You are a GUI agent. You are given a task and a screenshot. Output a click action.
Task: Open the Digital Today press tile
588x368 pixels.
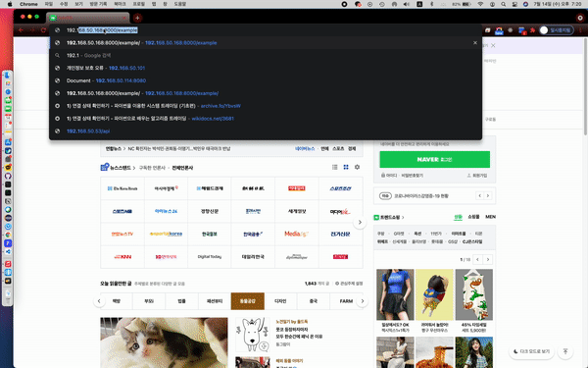[210, 257]
